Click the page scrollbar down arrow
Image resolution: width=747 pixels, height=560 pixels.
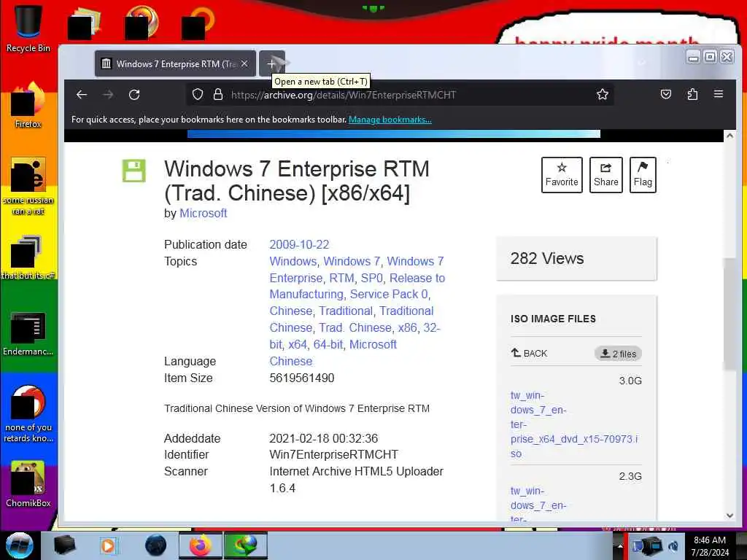coord(729,516)
